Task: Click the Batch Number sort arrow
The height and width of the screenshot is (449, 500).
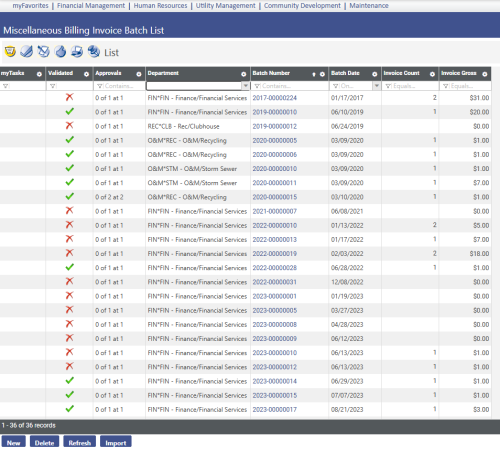Action: (314, 74)
